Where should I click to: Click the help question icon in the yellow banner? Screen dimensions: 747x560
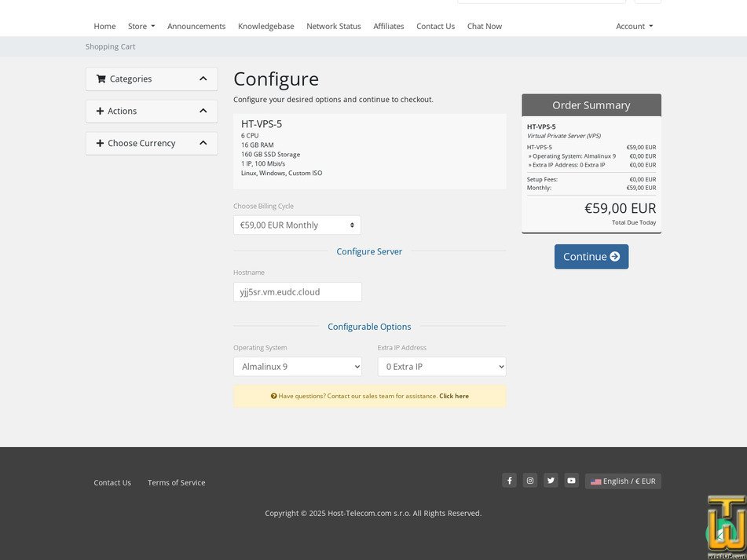[x=274, y=396]
